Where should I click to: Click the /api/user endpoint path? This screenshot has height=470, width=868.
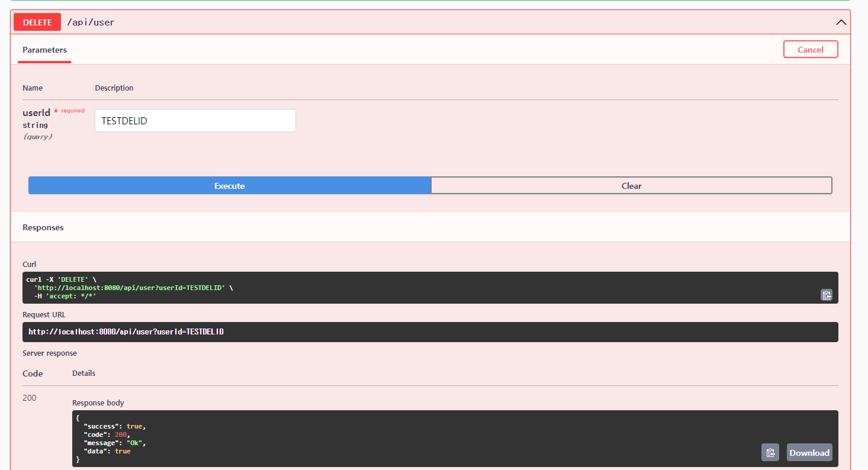tap(91, 22)
